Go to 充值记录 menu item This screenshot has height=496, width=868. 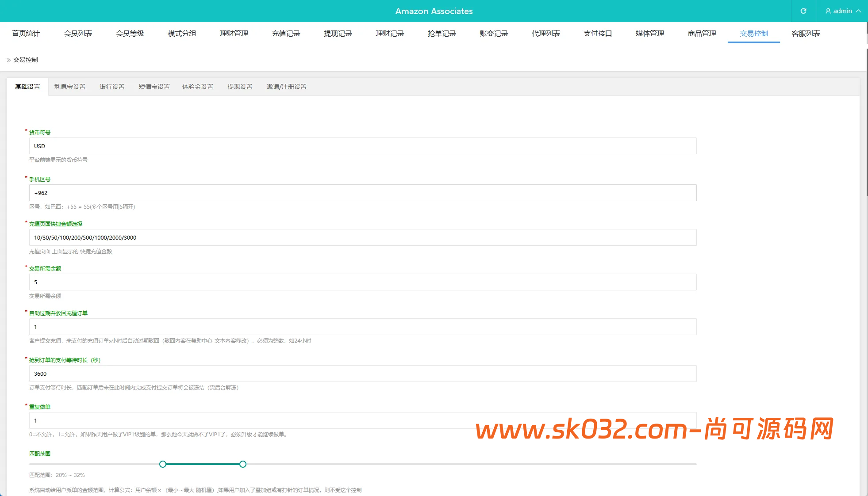[286, 34]
